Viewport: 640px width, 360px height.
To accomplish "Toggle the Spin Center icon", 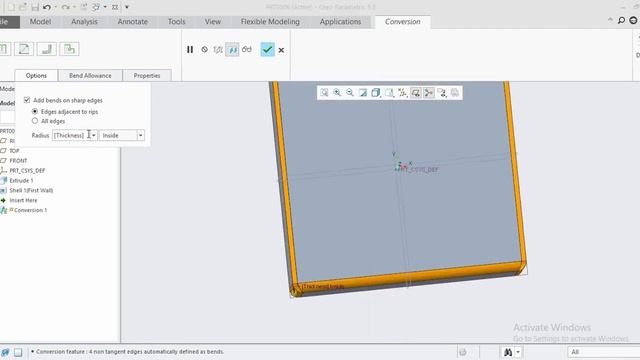I will tap(429, 93).
